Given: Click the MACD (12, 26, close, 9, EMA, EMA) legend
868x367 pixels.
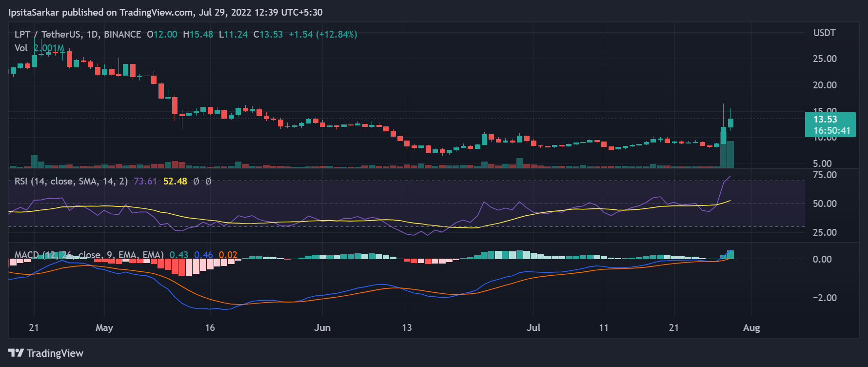Looking at the screenshot, I should [89, 255].
